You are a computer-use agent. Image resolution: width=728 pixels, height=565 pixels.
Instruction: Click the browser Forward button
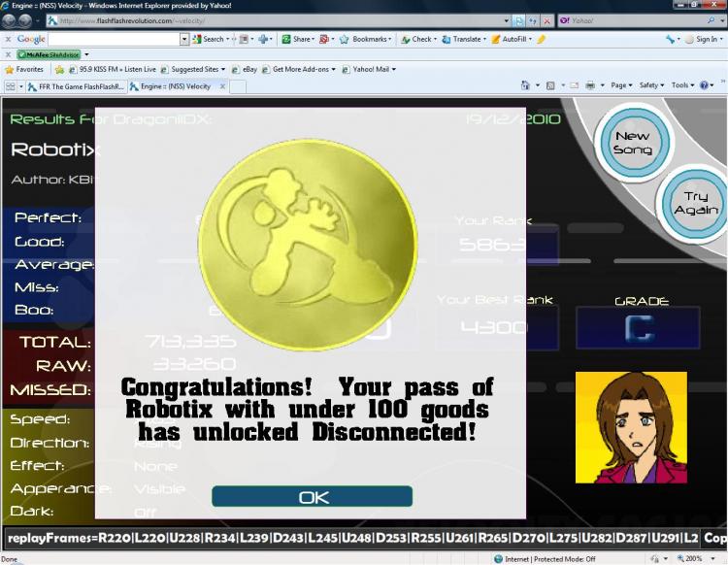pyautogui.click(x=24, y=20)
